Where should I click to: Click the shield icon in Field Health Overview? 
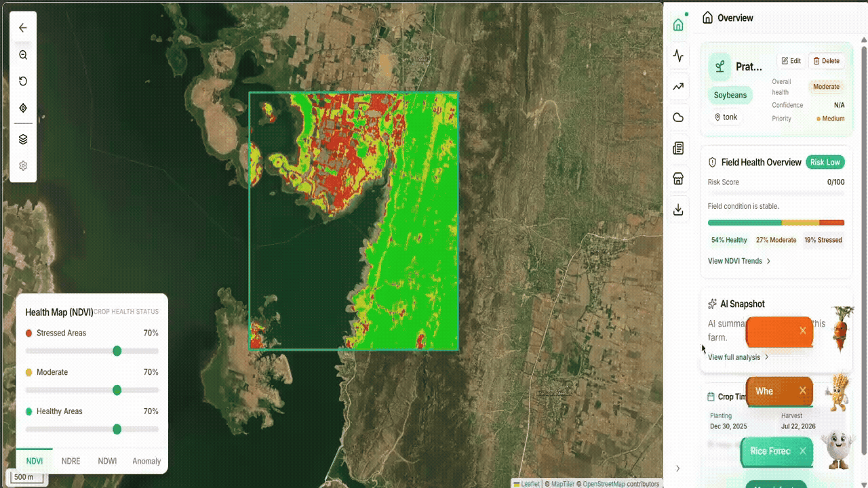pos(713,163)
